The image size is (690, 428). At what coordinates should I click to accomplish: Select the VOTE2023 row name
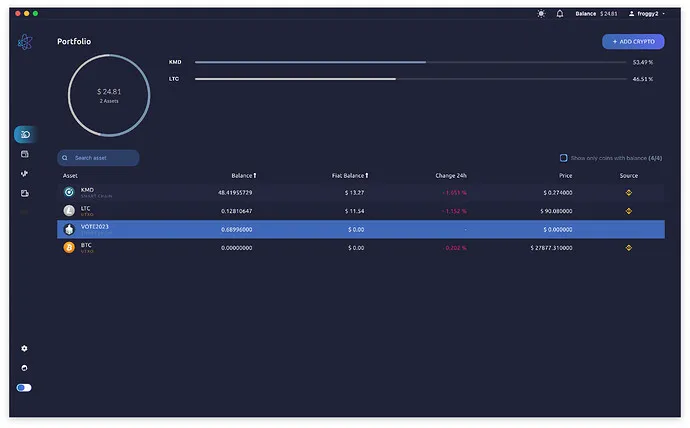[94, 227]
